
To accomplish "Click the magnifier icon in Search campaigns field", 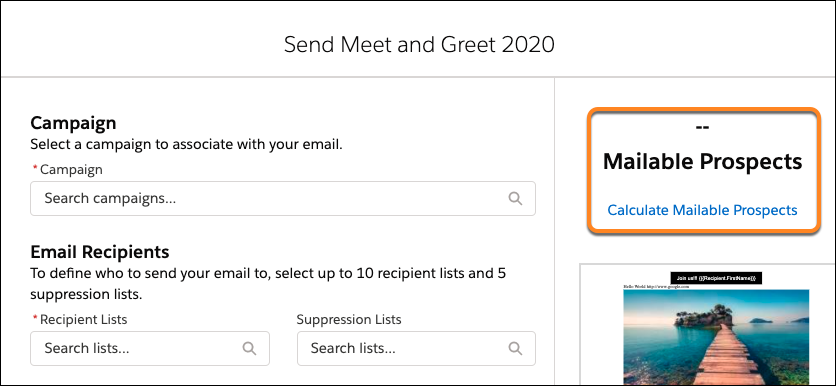I will pos(515,198).
